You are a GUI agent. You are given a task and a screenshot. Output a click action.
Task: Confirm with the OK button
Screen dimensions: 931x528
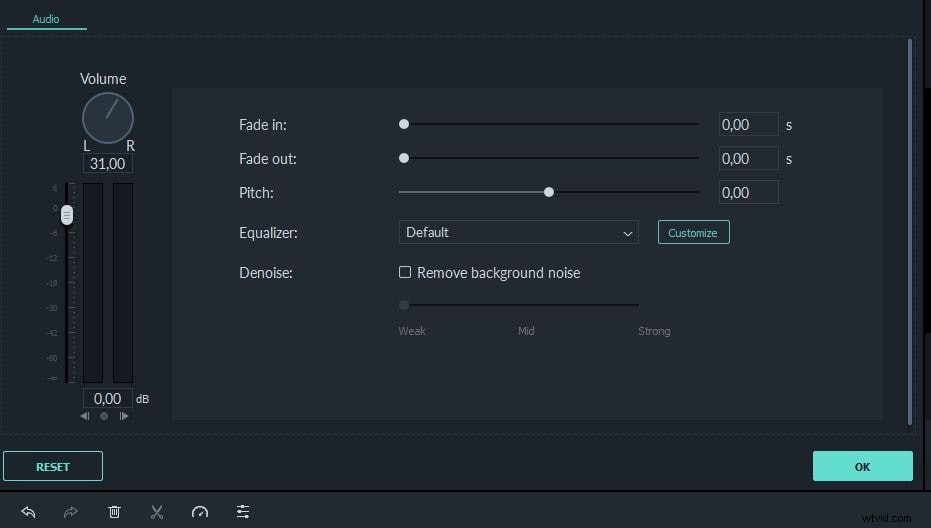(x=862, y=466)
